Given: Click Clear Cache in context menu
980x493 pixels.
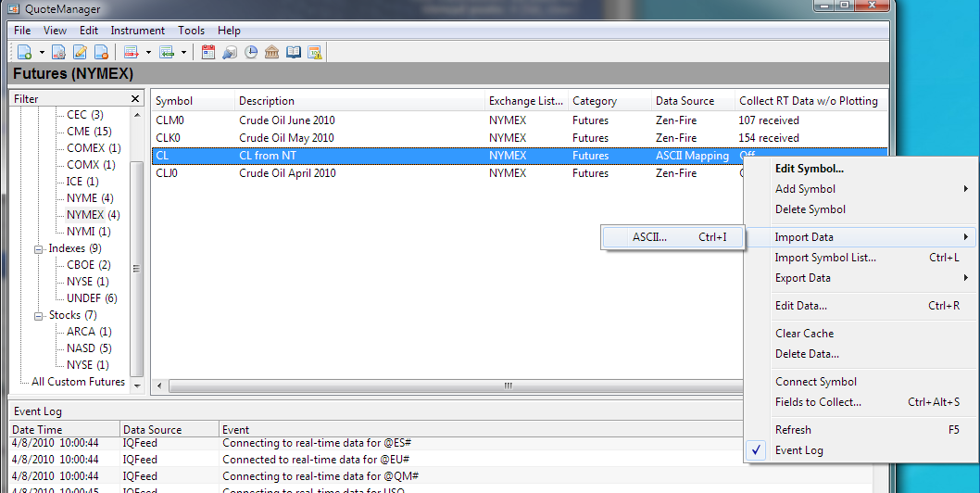Looking at the screenshot, I should tap(860, 334).
